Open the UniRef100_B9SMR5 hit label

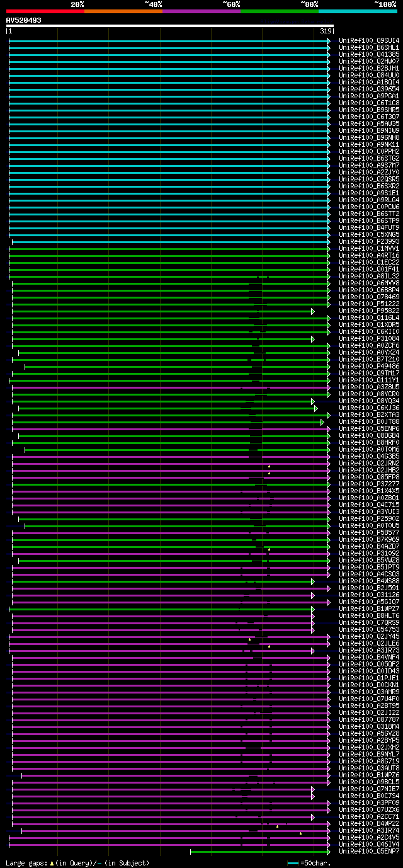coord(369,110)
